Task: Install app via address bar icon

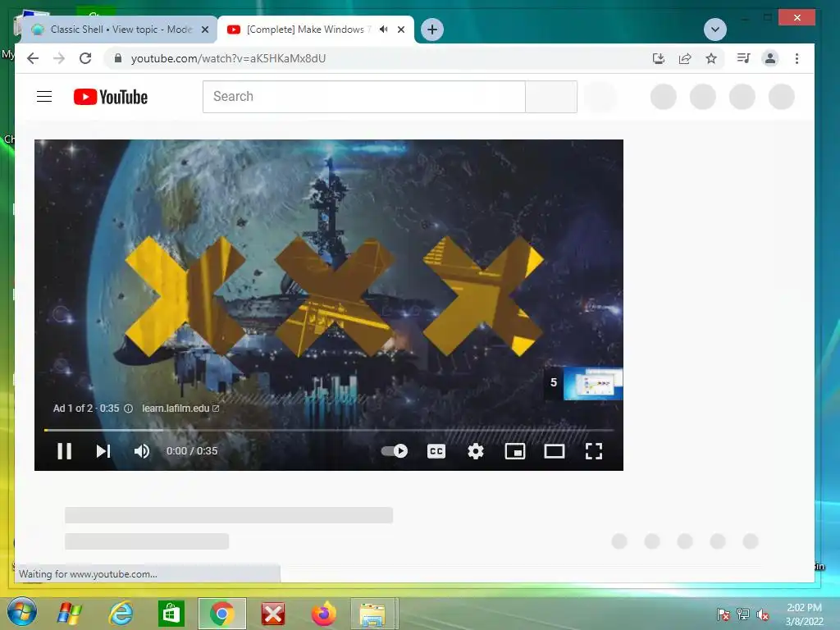Action: (x=659, y=58)
